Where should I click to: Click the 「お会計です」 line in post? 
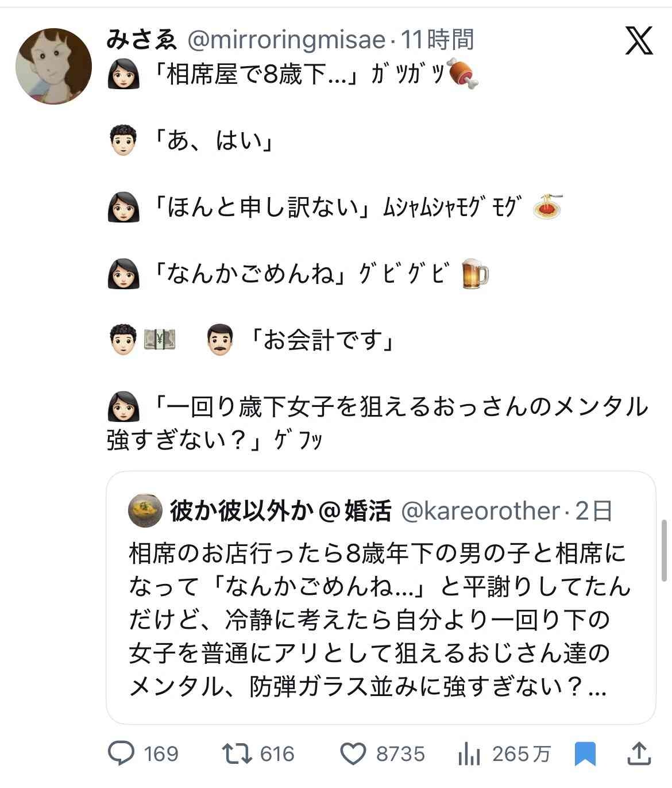point(322,341)
